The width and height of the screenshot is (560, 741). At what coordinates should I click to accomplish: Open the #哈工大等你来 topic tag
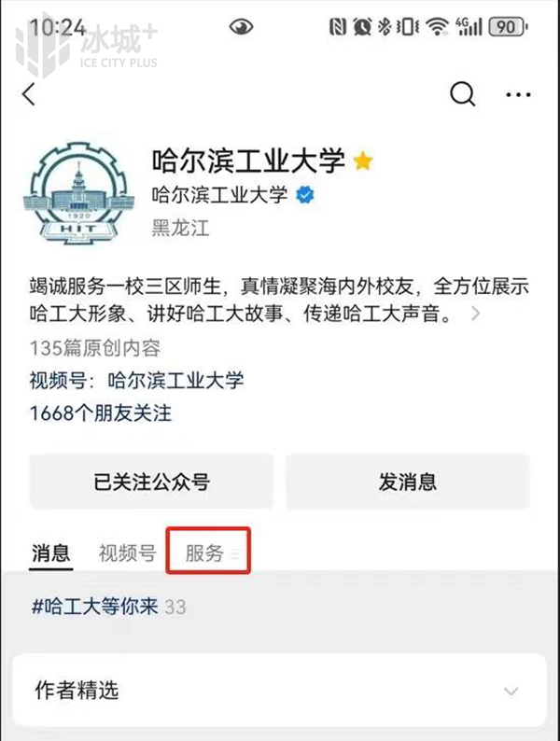tap(94, 607)
